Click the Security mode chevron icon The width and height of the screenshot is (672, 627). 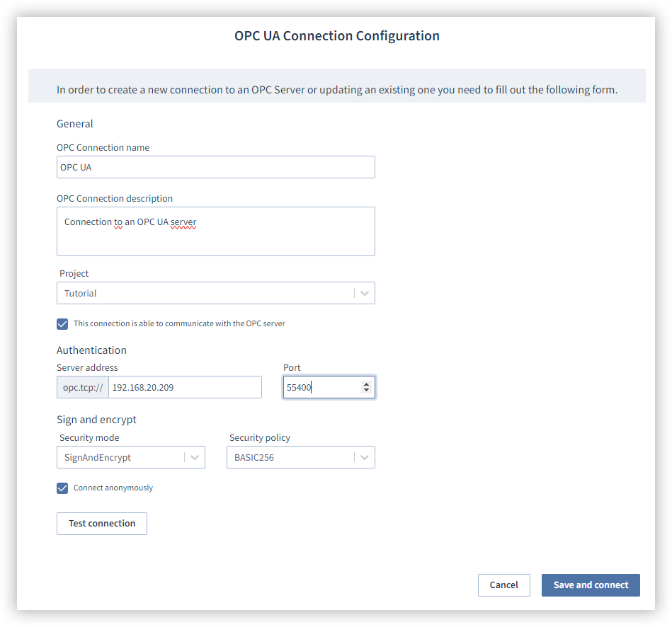[x=195, y=457]
